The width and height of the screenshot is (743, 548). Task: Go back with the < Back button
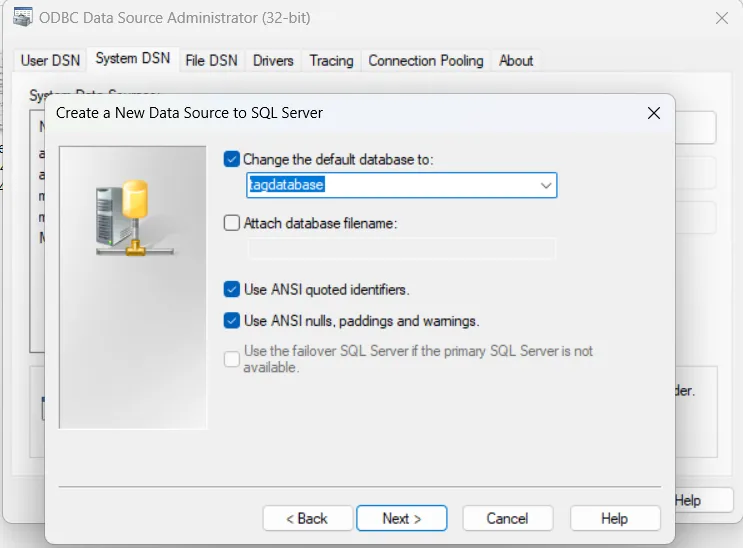point(307,518)
